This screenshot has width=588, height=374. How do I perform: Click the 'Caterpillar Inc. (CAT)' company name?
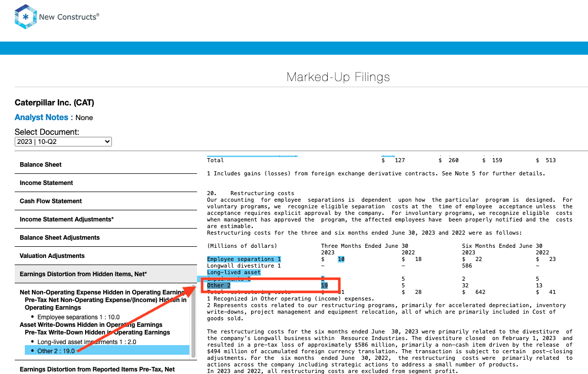(x=54, y=103)
